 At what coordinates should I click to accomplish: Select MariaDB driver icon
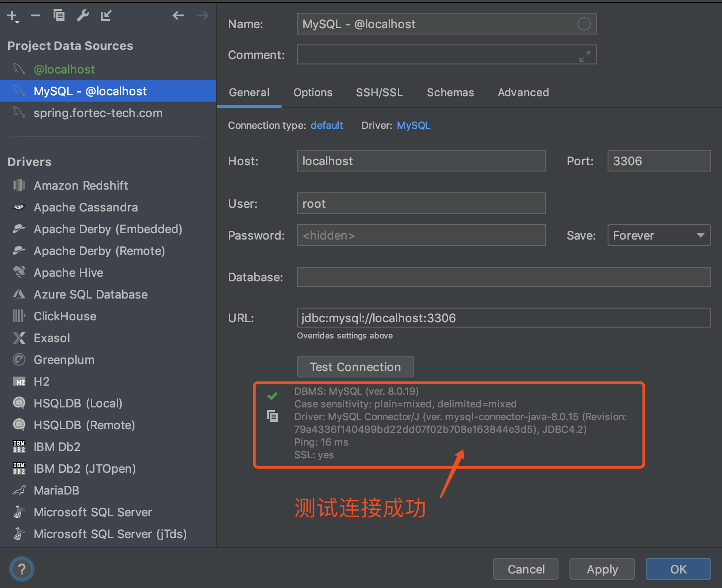click(x=19, y=490)
